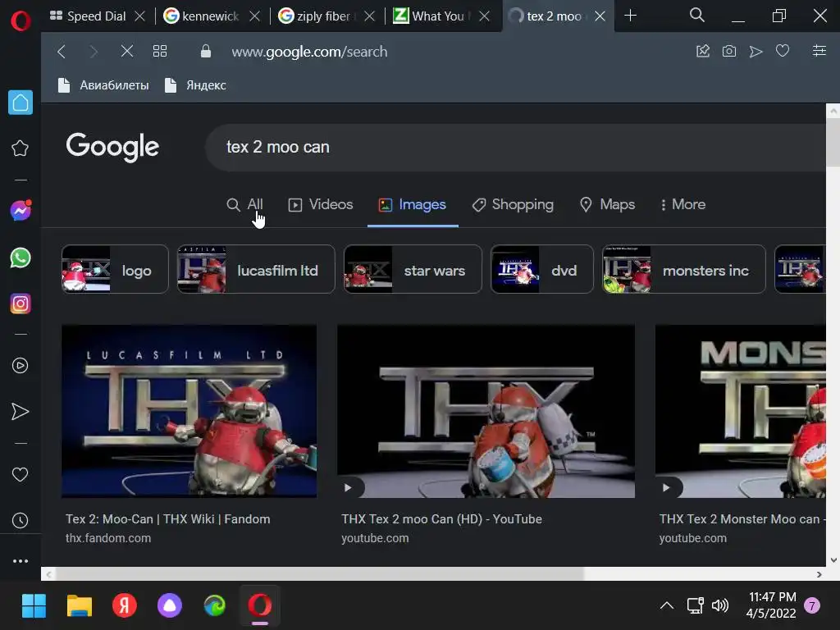840x630 pixels.
Task: Show hidden system tray icons chevron
Action: click(666, 606)
